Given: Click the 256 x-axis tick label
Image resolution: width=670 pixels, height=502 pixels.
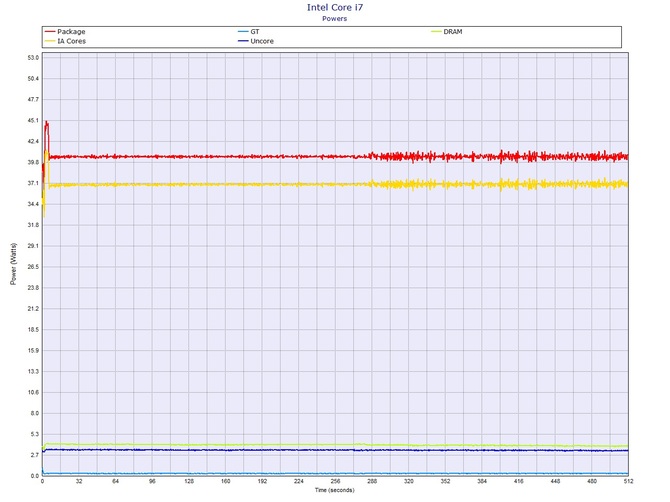Looking at the screenshot, I should [x=335, y=481].
